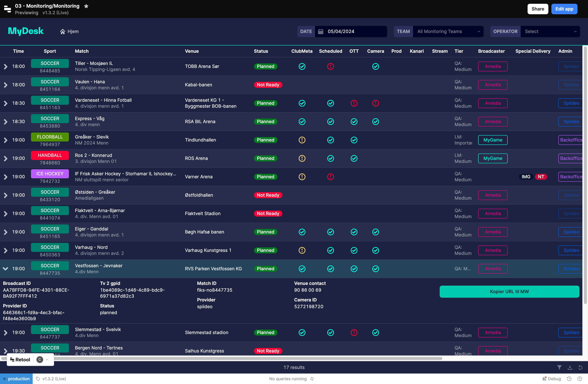Click the Camera ID value 5272198720

309,307
